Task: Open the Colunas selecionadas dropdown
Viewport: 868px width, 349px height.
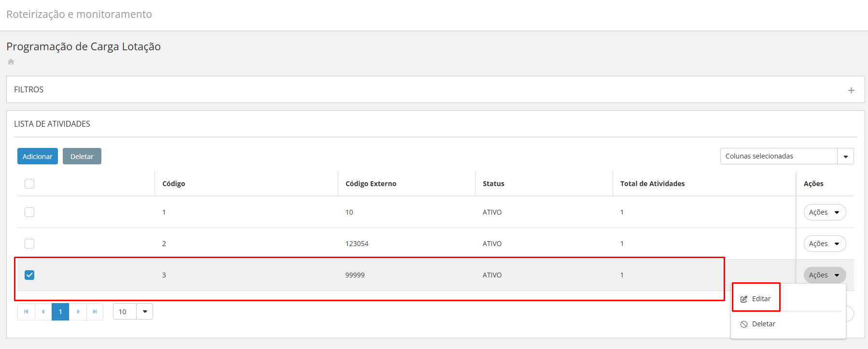Action: [x=845, y=156]
